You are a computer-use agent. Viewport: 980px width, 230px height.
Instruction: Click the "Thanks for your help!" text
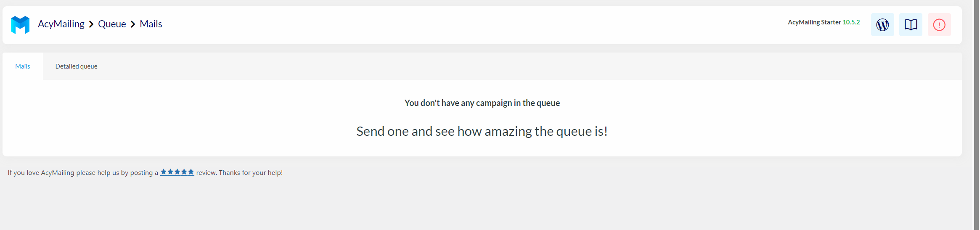point(251,173)
